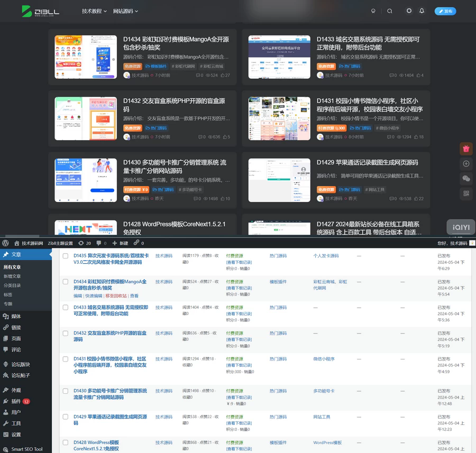The width and height of the screenshot is (476, 453).
Task: Open Zibll主题设置 from the admin bar
Action: click(x=60, y=243)
